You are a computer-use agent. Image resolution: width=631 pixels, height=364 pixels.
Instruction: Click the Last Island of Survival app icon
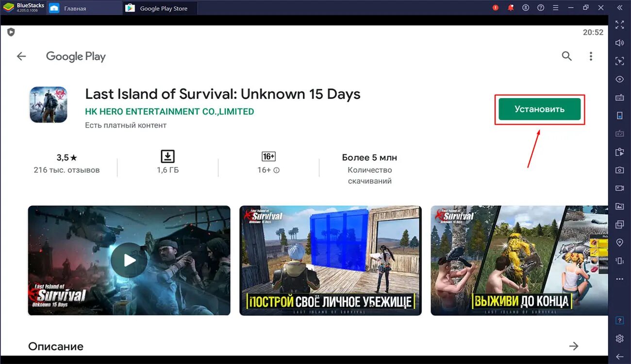[49, 105]
